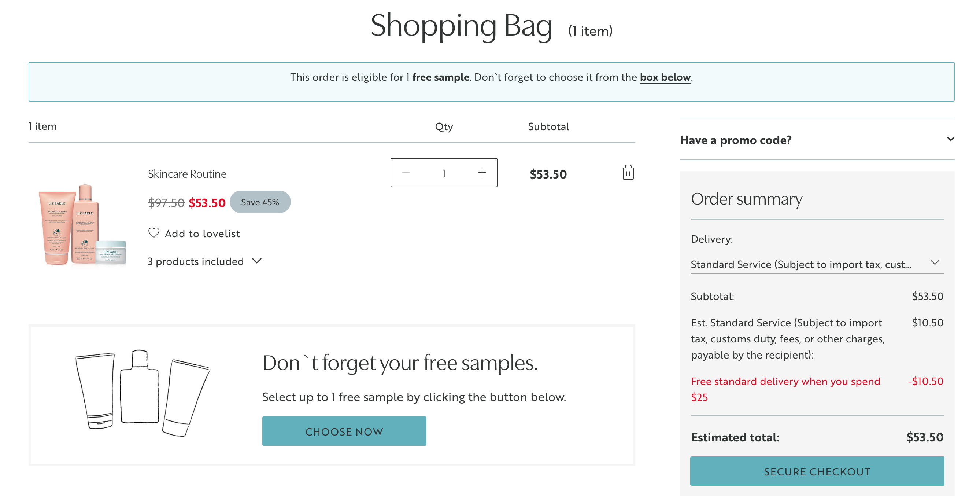Viewport: 980px width, 496px height.
Task: Increase quantity with the plus icon
Action: coord(482,172)
